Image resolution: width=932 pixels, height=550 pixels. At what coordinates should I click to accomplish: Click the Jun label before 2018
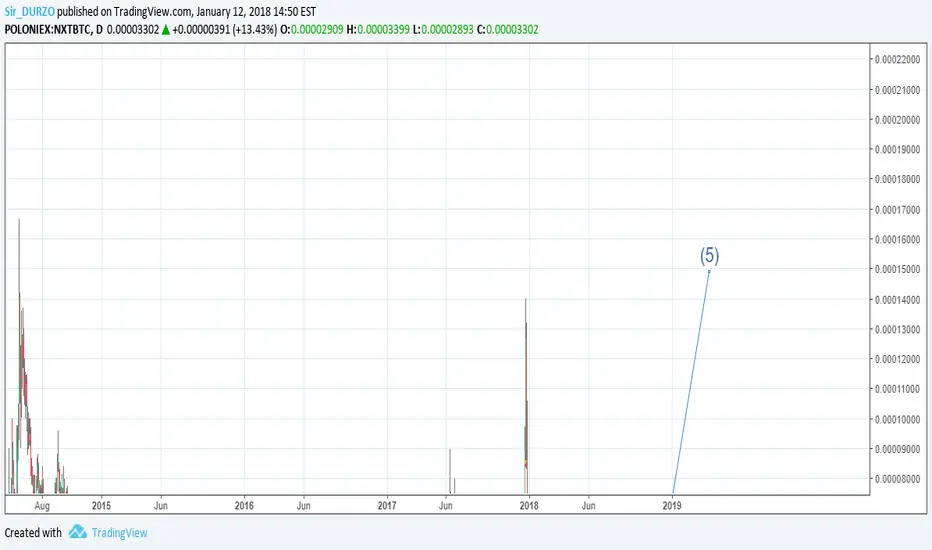[446, 505]
